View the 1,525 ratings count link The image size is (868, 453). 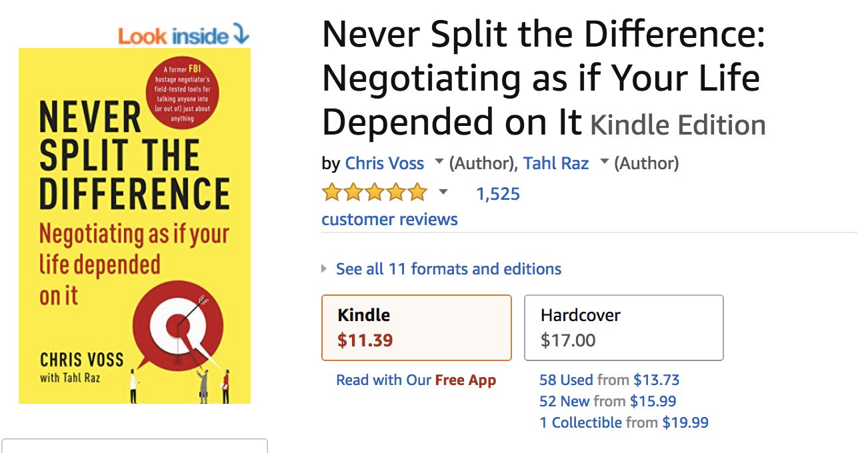pyautogui.click(x=497, y=194)
